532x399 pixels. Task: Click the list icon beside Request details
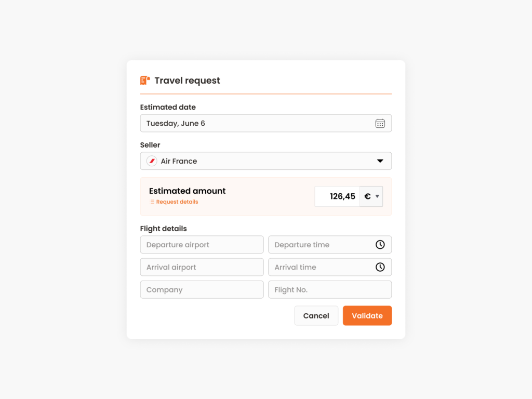151,202
